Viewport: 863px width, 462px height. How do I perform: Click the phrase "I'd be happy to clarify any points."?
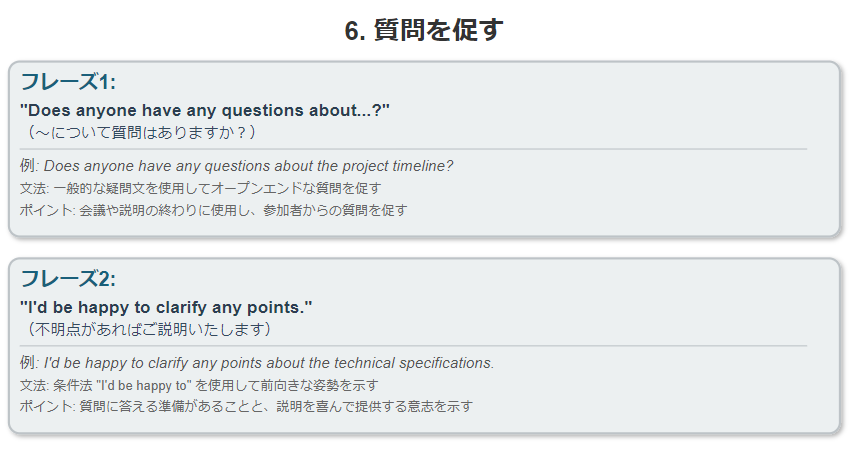pos(167,307)
